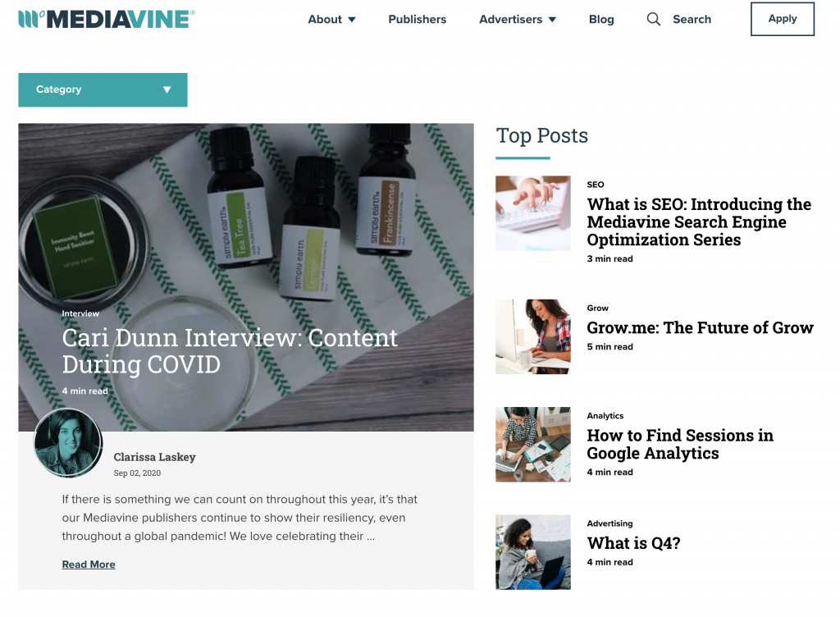Click the Apply button

(x=782, y=19)
